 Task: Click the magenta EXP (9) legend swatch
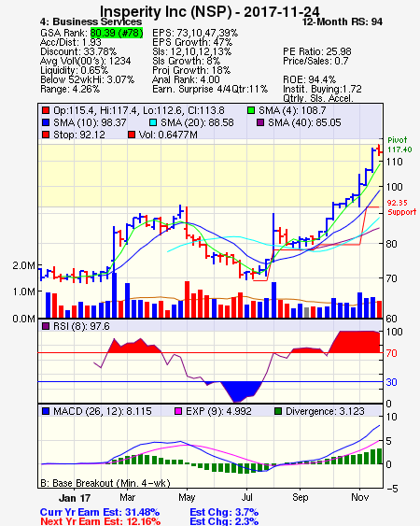(x=178, y=411)
